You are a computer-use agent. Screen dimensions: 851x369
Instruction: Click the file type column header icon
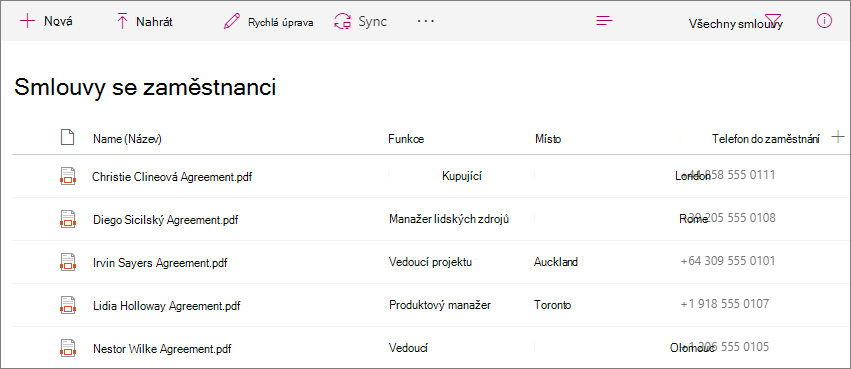point(67,138)
